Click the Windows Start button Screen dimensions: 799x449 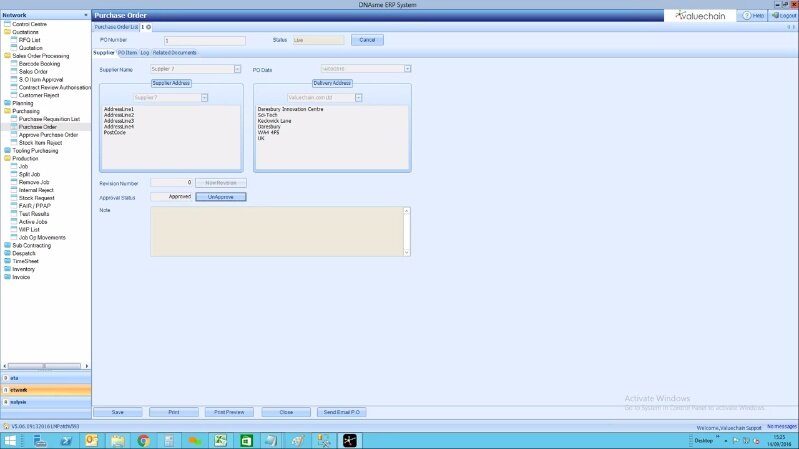pyautogui.click(x=11, y=440)
